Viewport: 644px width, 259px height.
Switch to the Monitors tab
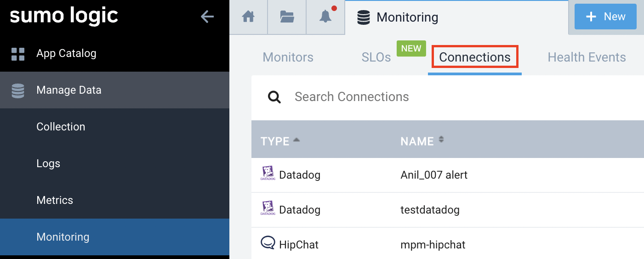coord(288,57)
